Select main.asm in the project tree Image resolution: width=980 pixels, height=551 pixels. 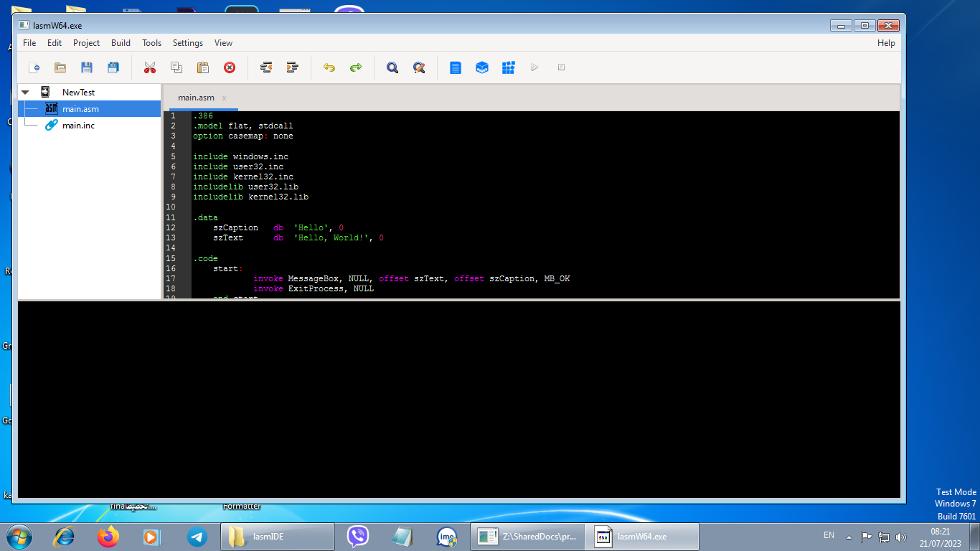click(80, 109)
